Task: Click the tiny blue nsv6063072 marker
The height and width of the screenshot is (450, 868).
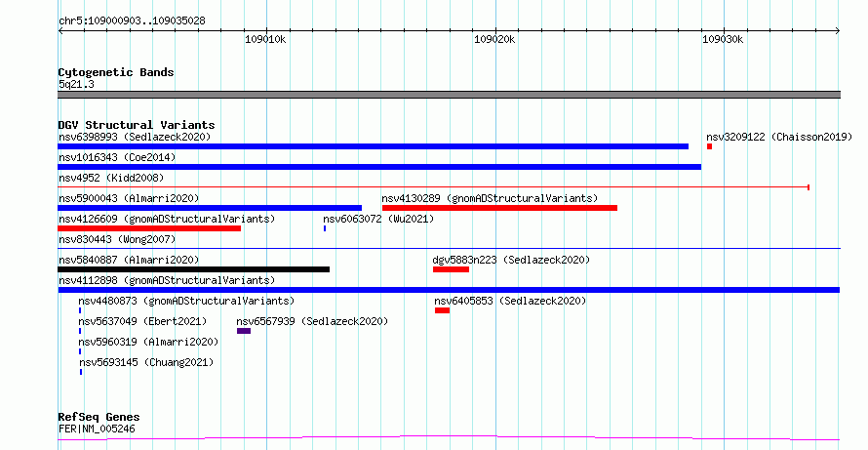Action: click(x=325, y=228)
